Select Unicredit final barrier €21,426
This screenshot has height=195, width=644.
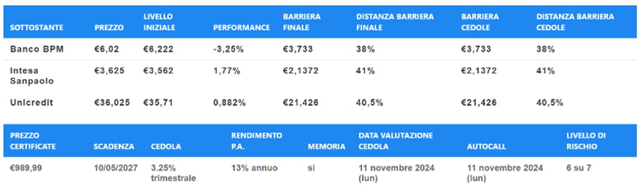[x=301, y=103]
